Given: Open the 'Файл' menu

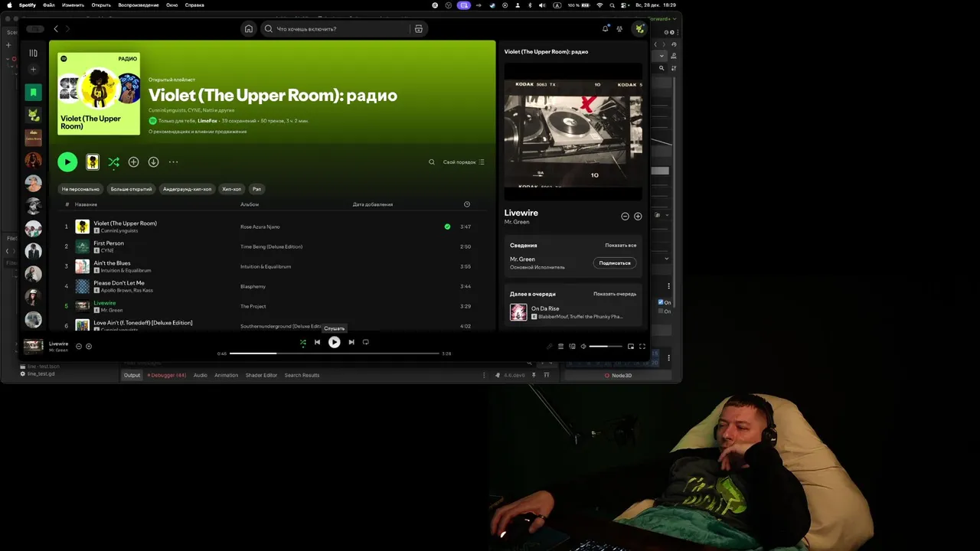Looking at the screenshot, I should (x=49, y=5).
